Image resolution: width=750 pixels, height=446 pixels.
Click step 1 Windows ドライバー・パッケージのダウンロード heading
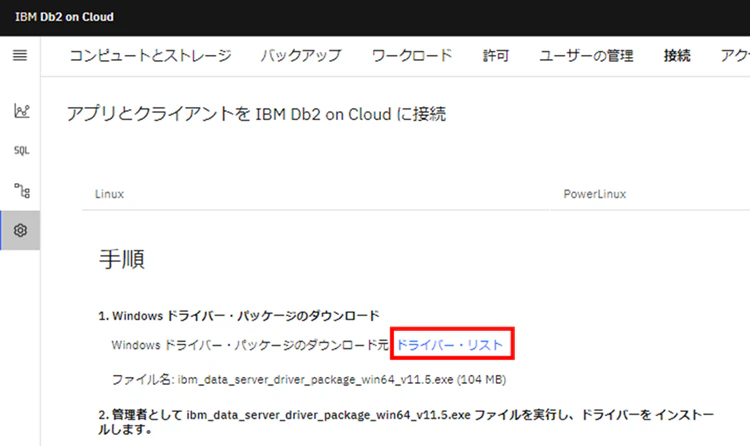click(x=239, y=316)
